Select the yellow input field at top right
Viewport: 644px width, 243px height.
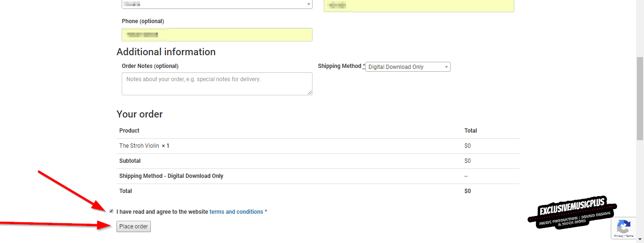(419, 6)
